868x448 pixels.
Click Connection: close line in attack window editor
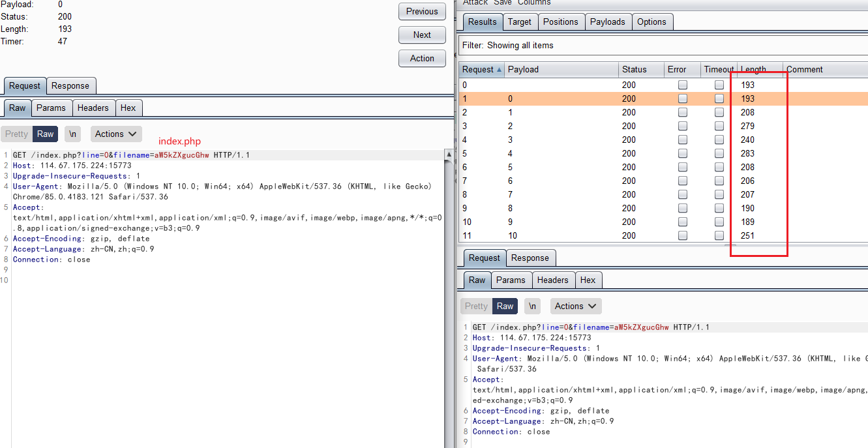[x=511, y=432]
